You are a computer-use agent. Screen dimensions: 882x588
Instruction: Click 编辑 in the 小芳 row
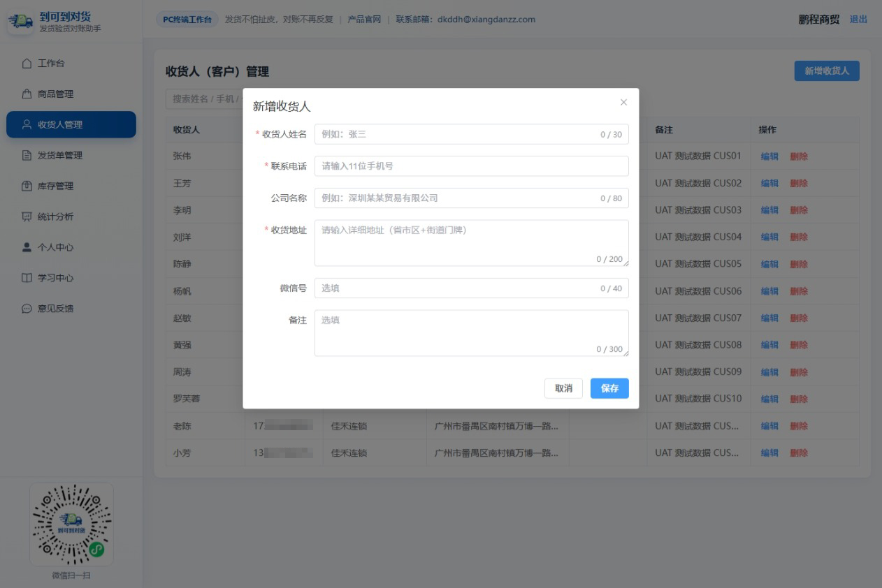pyautogui.click(x=769, y=453)
